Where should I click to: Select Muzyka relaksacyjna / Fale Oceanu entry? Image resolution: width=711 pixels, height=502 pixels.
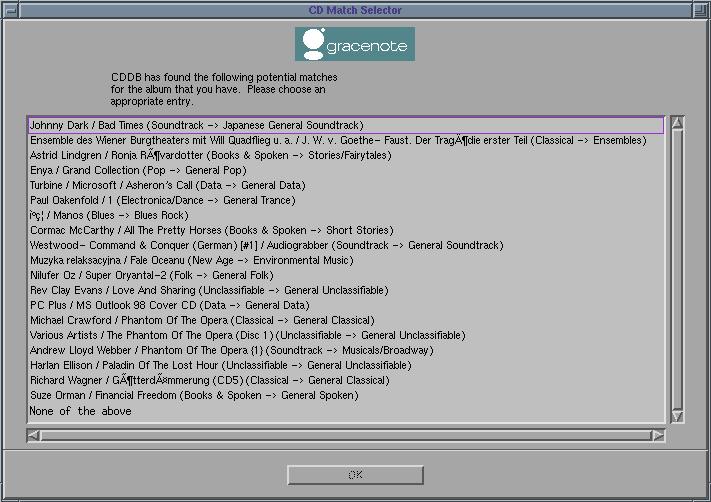(346, 260)
